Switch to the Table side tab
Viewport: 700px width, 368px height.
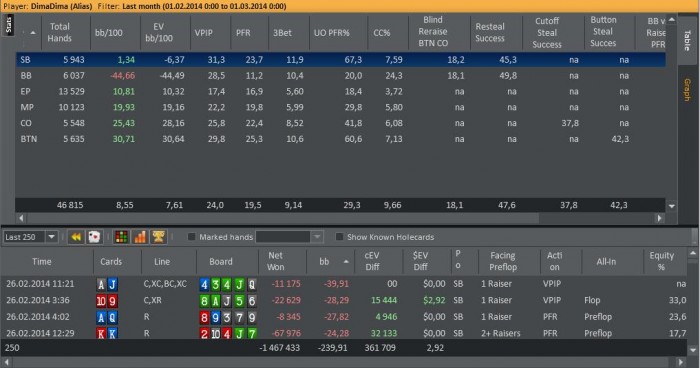click(x=688, y=40)
